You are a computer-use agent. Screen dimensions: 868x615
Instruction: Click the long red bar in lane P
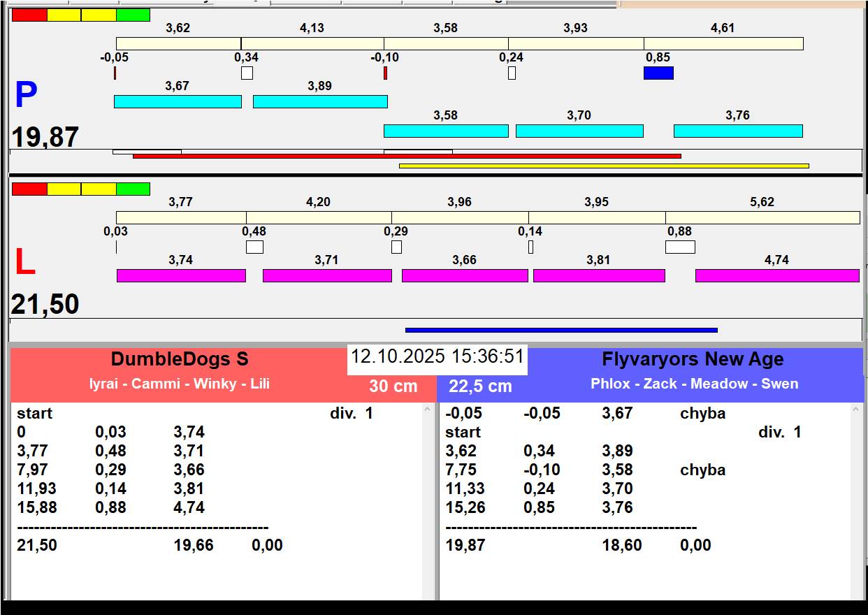(x=407, y=156)
